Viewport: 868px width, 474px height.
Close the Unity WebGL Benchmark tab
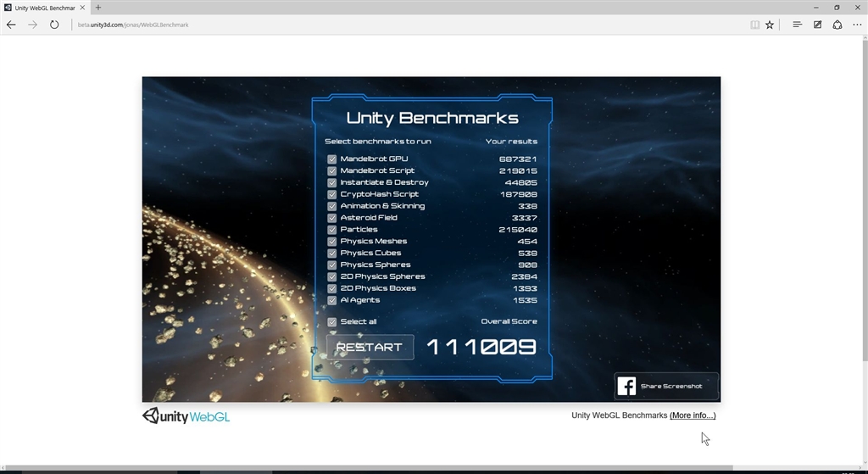pyautogui.click(x=82, y=8)
